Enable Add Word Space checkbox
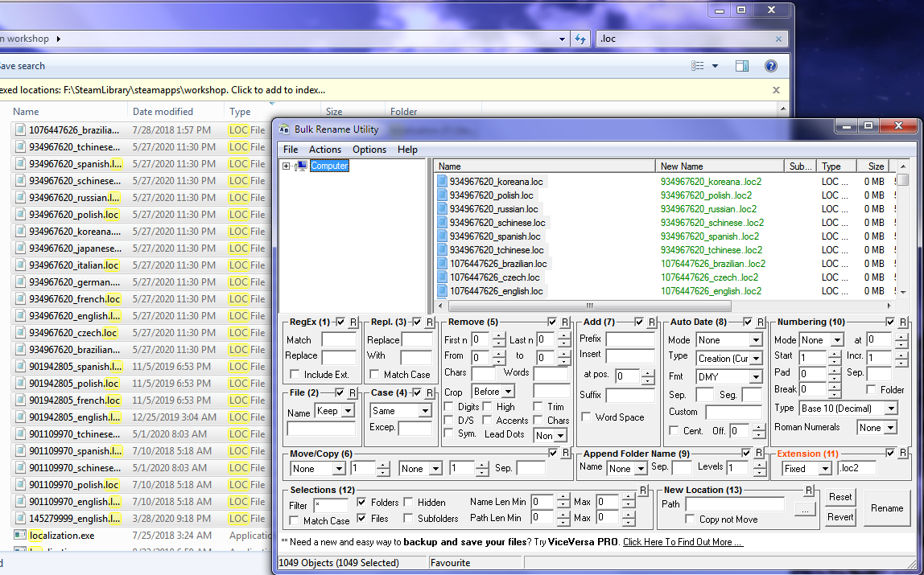The height and width of the screenshot is (575, 924). coord(586,417)
